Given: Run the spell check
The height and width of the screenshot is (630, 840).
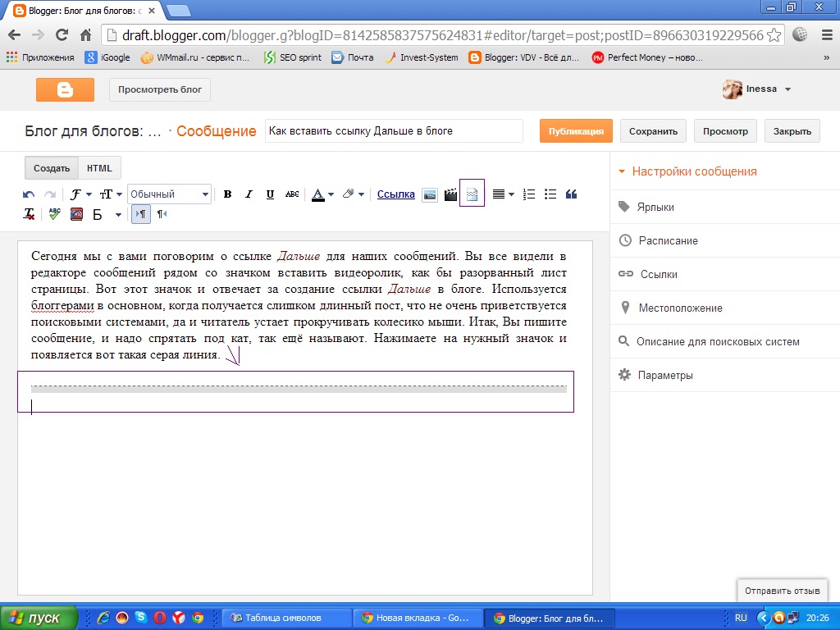Looking at the screenshot, I should pos(55,214).
